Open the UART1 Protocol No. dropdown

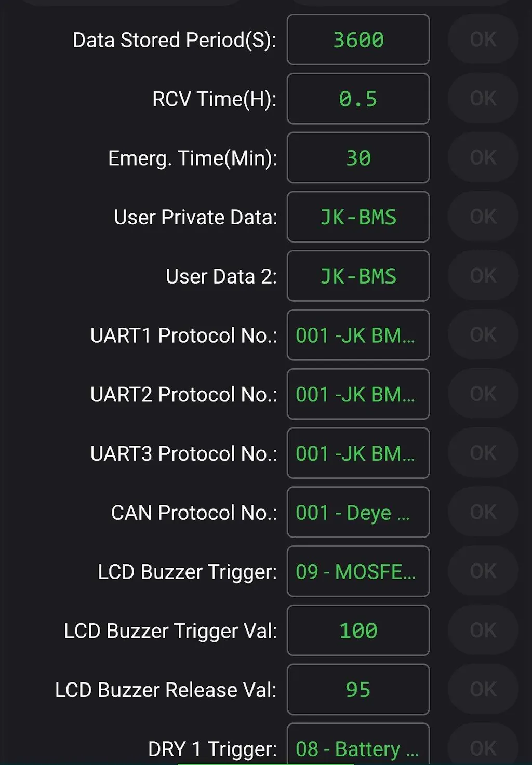tap(358, 335)
